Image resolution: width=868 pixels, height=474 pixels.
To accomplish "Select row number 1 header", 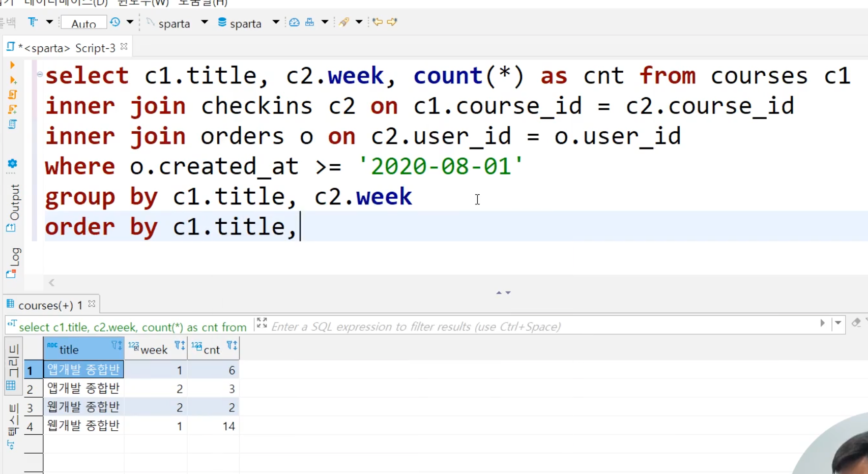I will (34, 370).
